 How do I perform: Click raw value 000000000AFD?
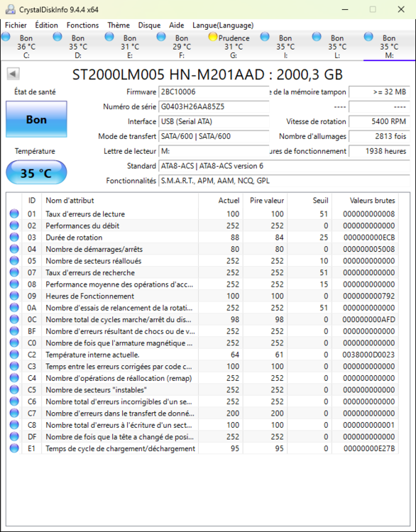tap(368, 320)
